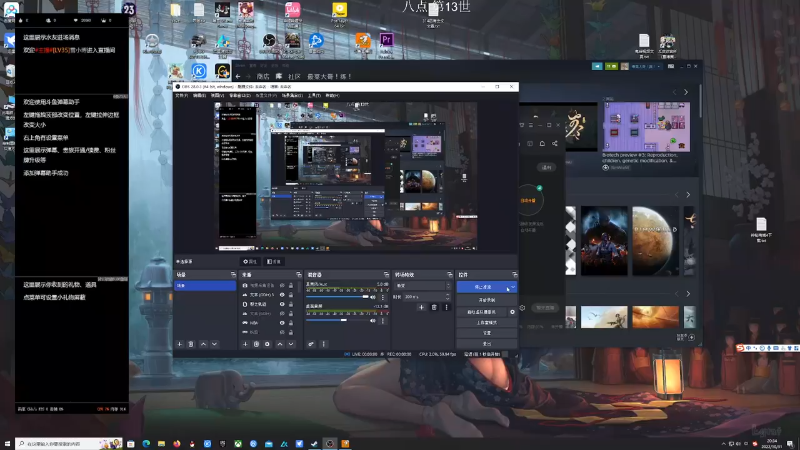
Task: Move source up in Sources toolbar
Action: point(280,344)
